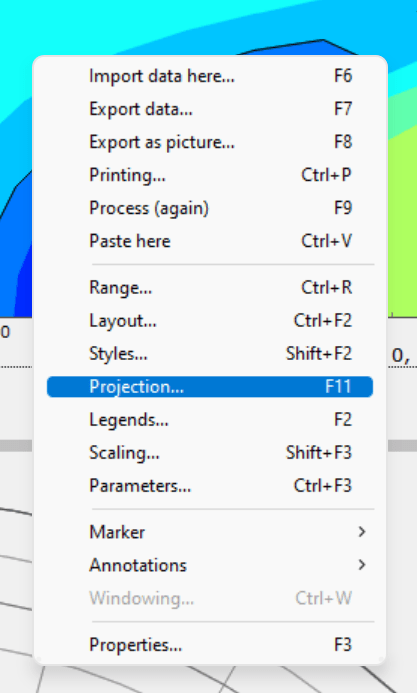Select Import data here menu entry
The image size is (417, 693).
(210, 76)
